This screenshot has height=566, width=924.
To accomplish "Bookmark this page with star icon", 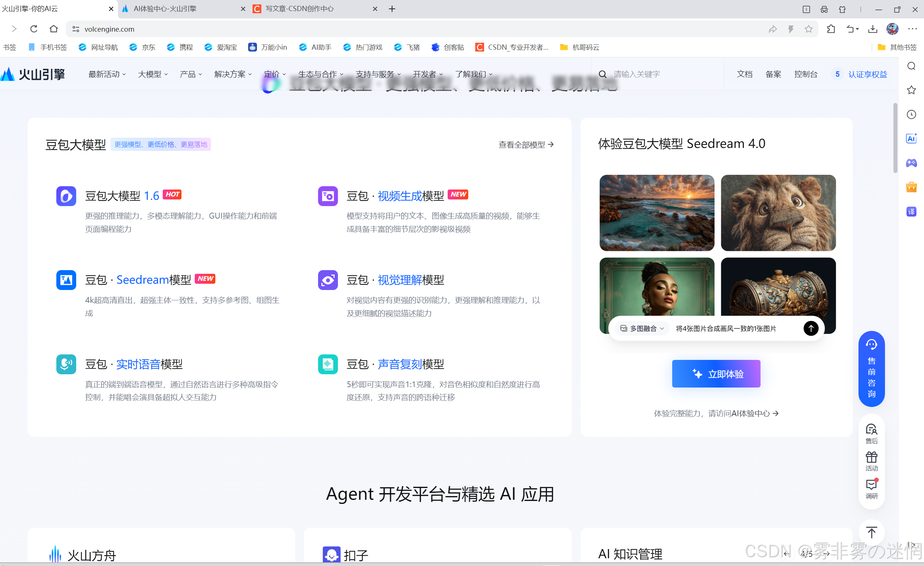I will point(808,29).
